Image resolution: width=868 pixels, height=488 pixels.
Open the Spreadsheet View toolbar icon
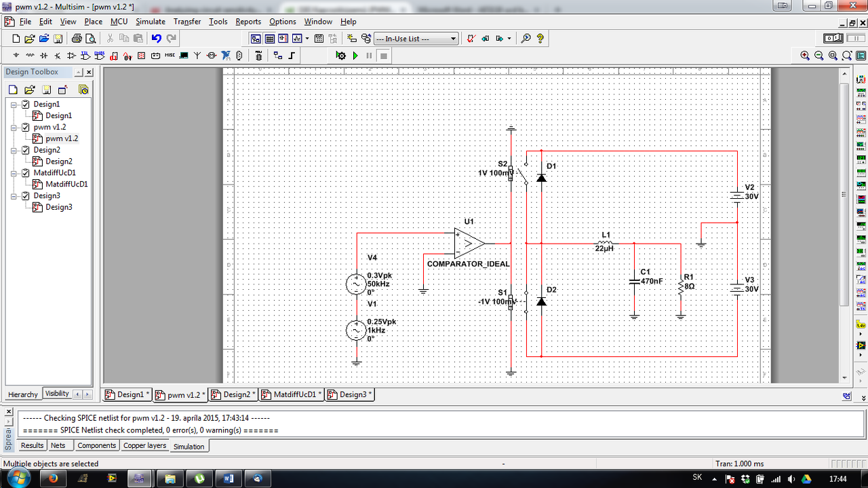click(x=269, y=39)
